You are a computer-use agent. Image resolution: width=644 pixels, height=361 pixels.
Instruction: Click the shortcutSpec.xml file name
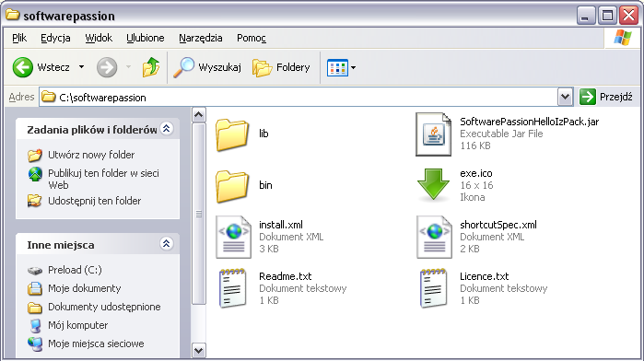[498, 225]
